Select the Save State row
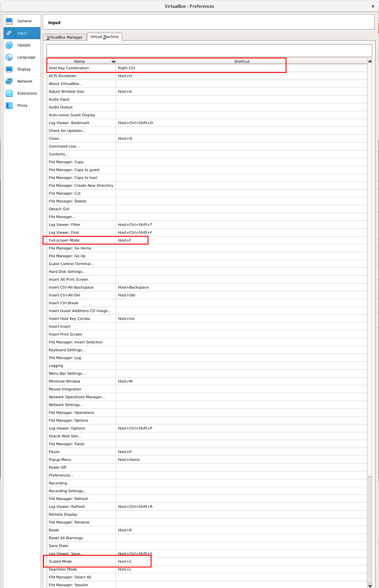Screen dimensions: 379x588 pyautogui.click(x=207, y=546)
